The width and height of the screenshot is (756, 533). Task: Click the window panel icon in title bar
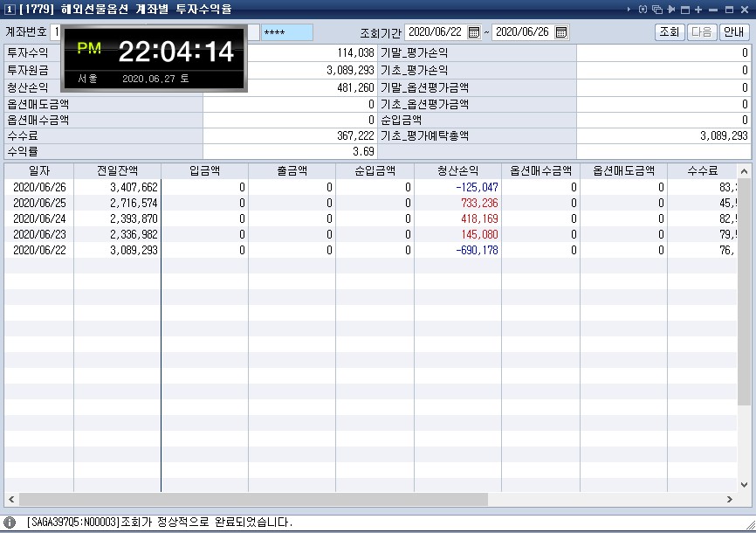pyautogui.click(x=685, y=10)
